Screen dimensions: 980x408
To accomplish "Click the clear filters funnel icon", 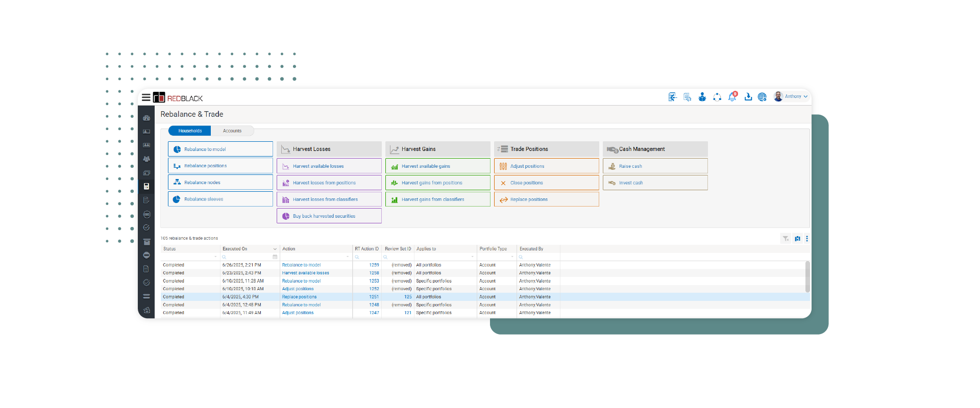I will 786,239.
